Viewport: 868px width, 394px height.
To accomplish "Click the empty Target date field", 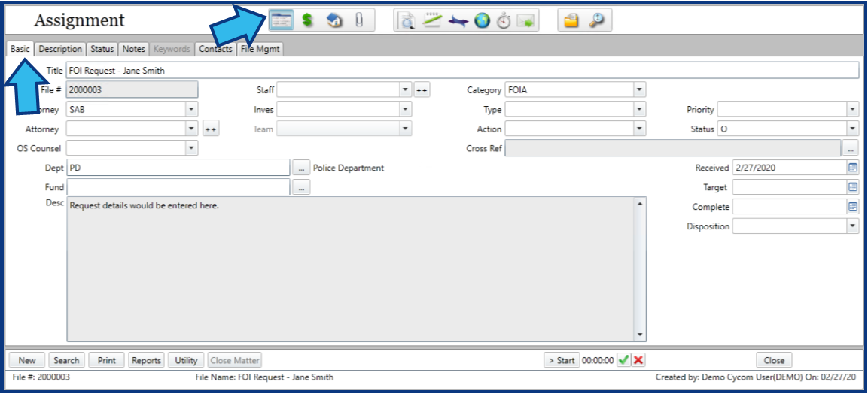I will tap(790, 187).
